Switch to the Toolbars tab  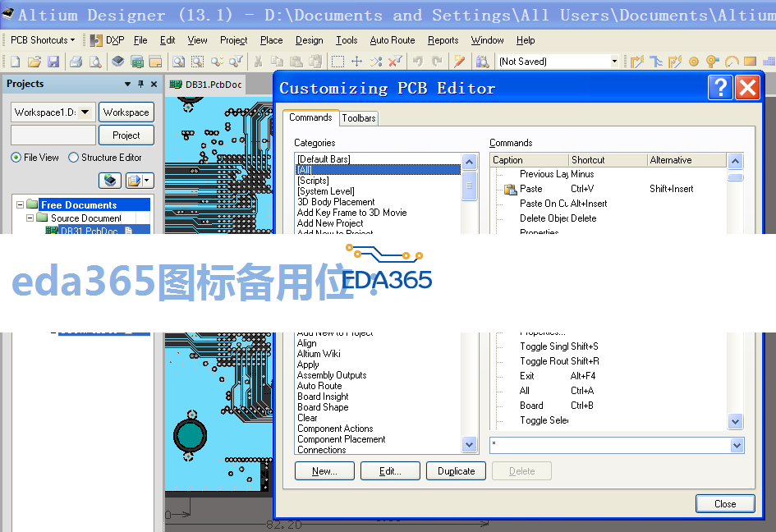pos(359,118)
